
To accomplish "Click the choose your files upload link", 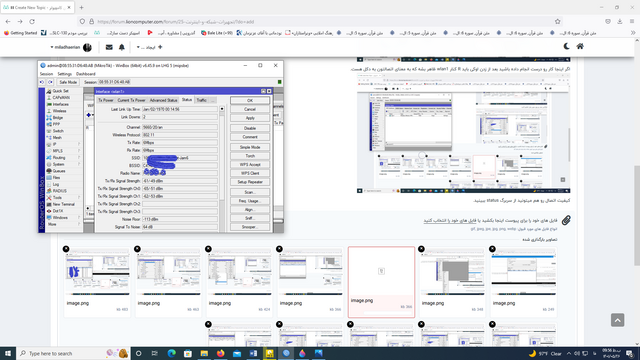I will [x=450, y=220].
